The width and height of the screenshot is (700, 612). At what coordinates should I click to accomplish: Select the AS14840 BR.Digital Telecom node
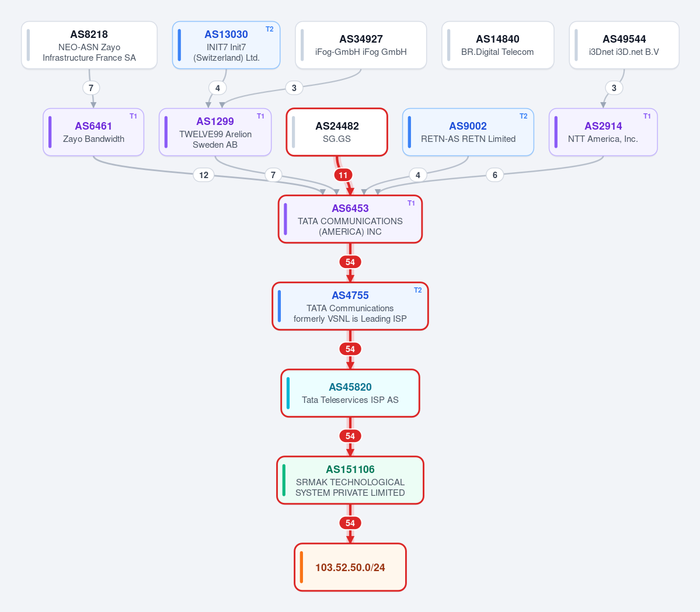point(498,45)
